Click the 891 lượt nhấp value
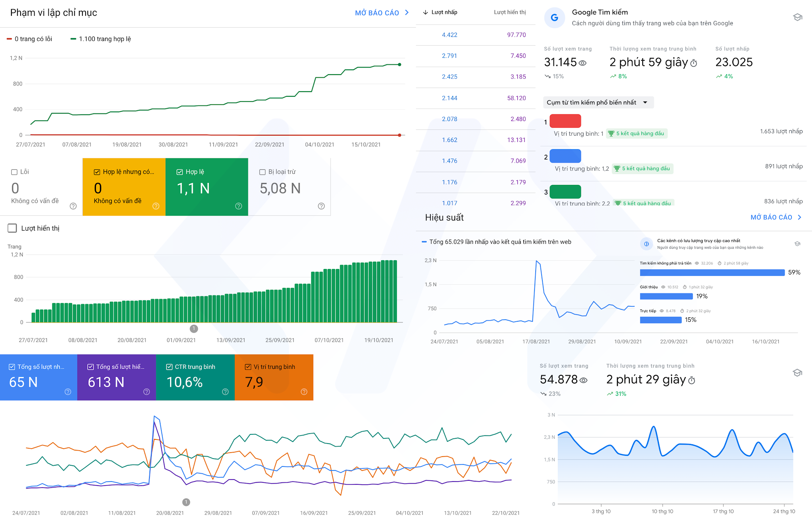Image resolution: width=812 pixels, height=526 pixels. pos(784,166)
